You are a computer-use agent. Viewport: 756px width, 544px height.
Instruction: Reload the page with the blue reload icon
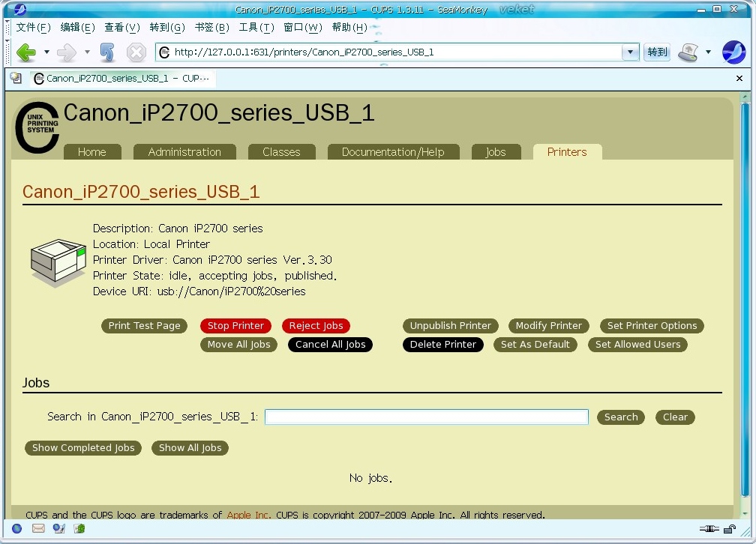click(107, 52)
